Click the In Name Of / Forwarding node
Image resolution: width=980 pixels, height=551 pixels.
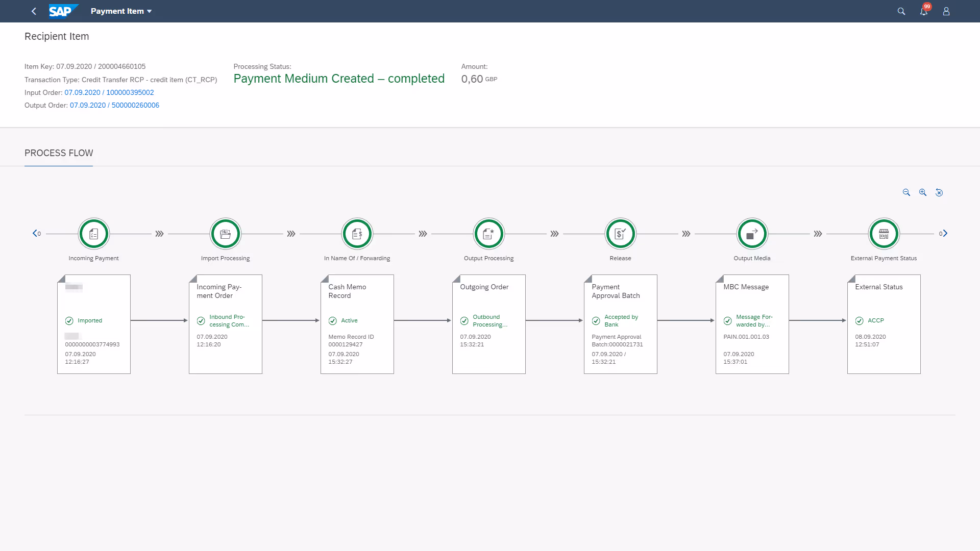pos(357,234)
